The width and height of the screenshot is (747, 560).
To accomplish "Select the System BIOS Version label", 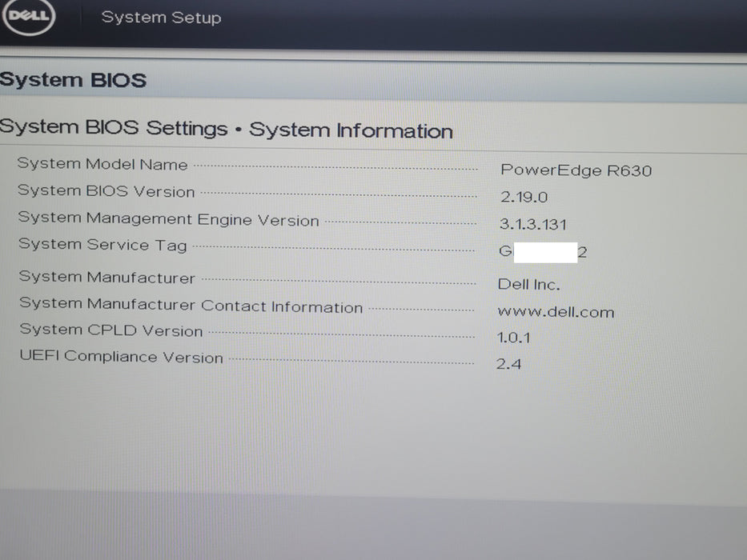I will 106,190.
